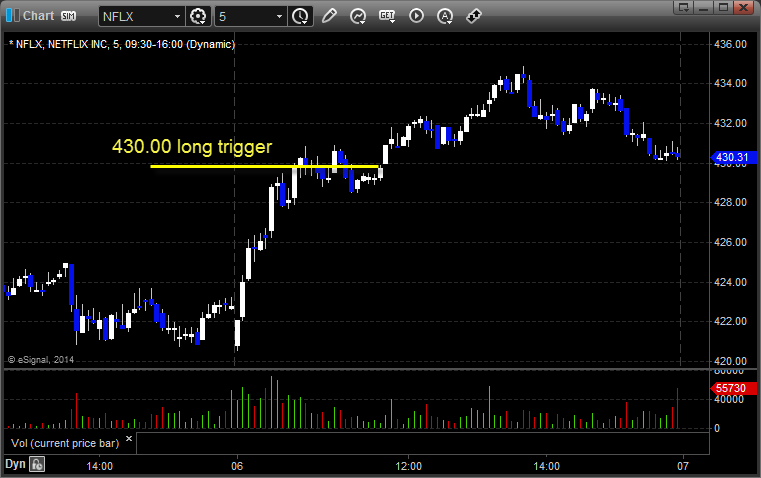This screenshot has height=478, width=761.
Task: Open the window options menu icon
Action: pyautogui.click(x=684, y=7)
